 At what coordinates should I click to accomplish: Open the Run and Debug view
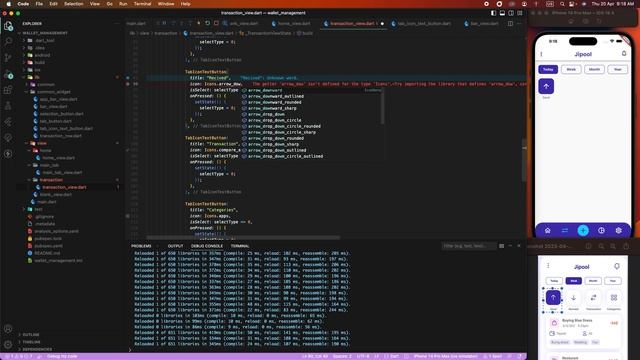[x=8, y=75]
